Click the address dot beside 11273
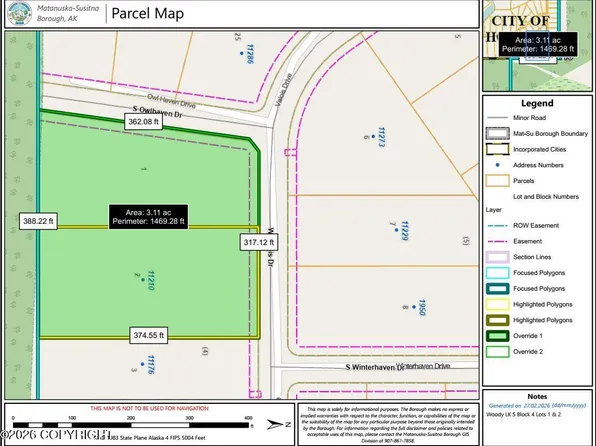This screenshot has width=596, height=446. point(373,136)
